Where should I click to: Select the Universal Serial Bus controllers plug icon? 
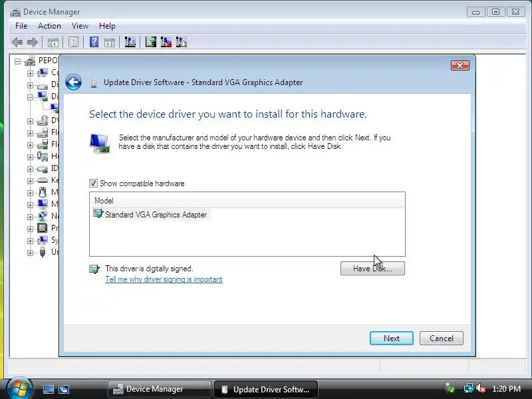tap(43, 252)
